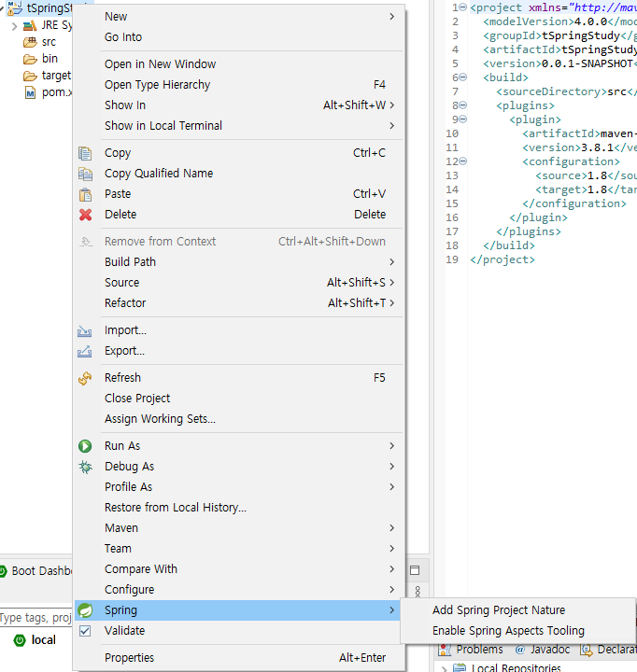Click the Declaration view icon
Image resolution: width=637 pixels, height=672 pixels.
click(587, 651)
